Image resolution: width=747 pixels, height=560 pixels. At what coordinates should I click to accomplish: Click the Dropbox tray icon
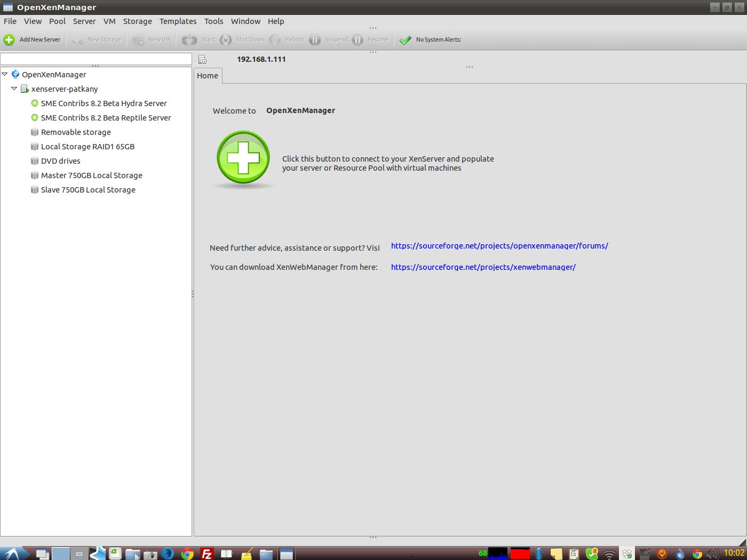point(627,554)
